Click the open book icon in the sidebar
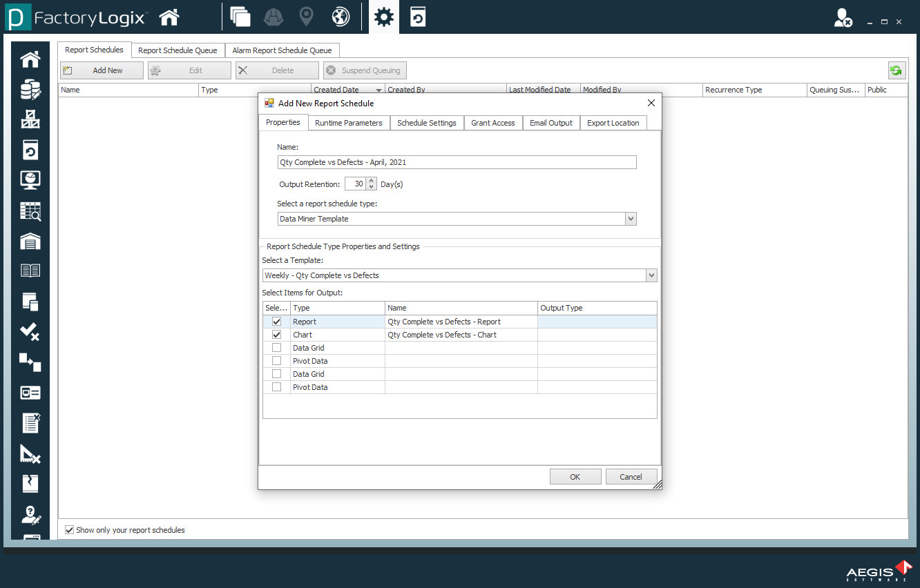920x588 pixels. pyautogui.click(x=29, y=271)
